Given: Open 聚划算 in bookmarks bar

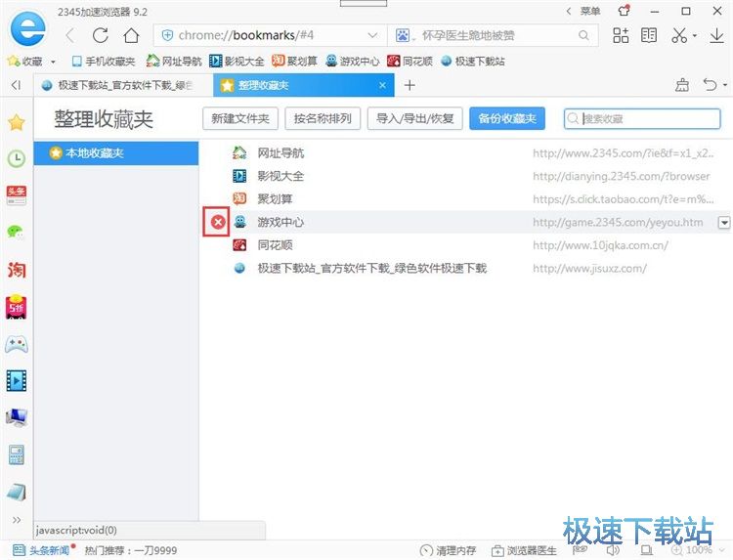Looking at the screenshot, I should 294,62.
